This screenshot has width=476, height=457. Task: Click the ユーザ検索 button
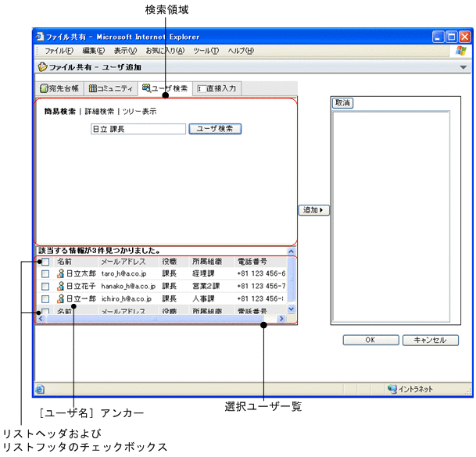click(215, 129)
